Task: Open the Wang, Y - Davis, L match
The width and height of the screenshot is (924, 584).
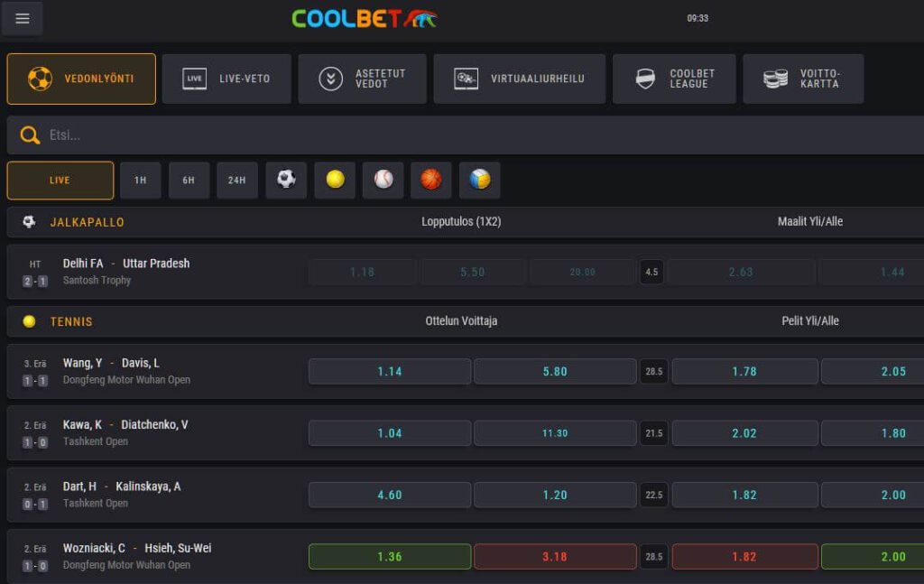Action: click(111, 363)
